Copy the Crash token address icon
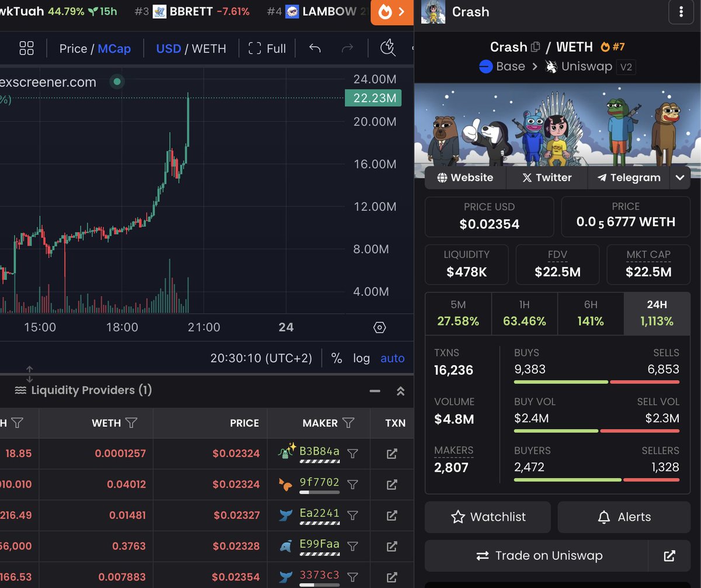The image size is (701, 588). (535, 47)
